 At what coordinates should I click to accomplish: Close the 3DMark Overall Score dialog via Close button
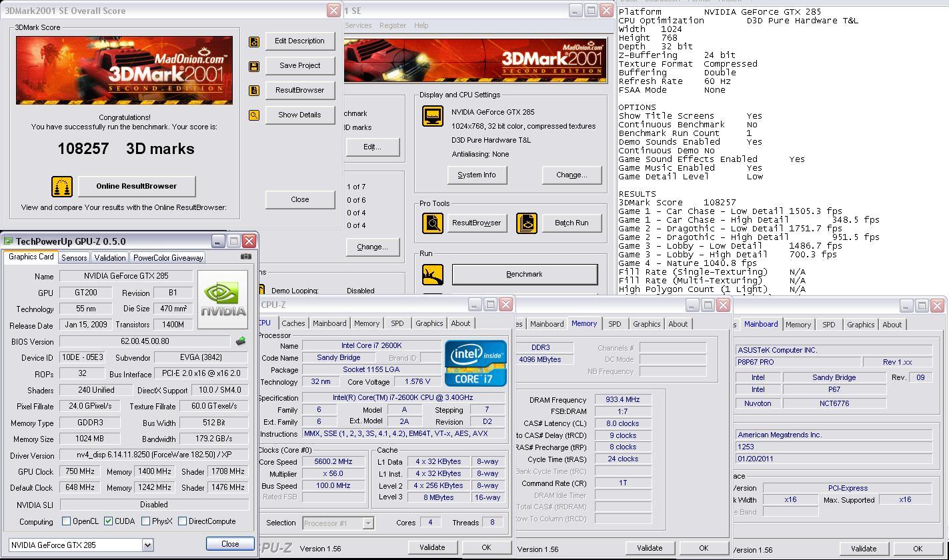tap(299, 199)
